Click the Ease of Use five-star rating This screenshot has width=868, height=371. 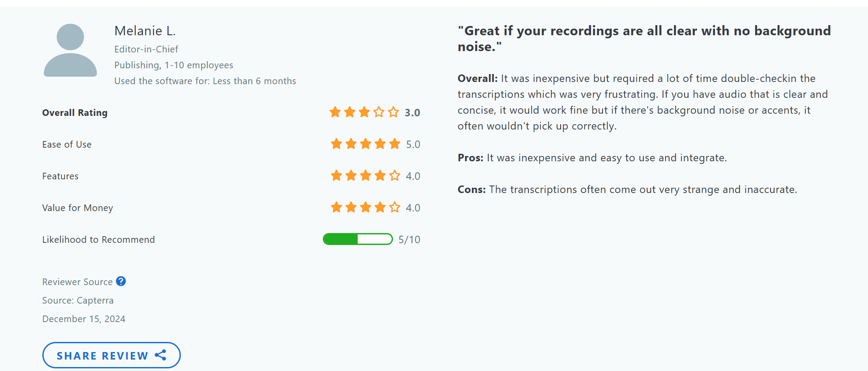[365, 144]
